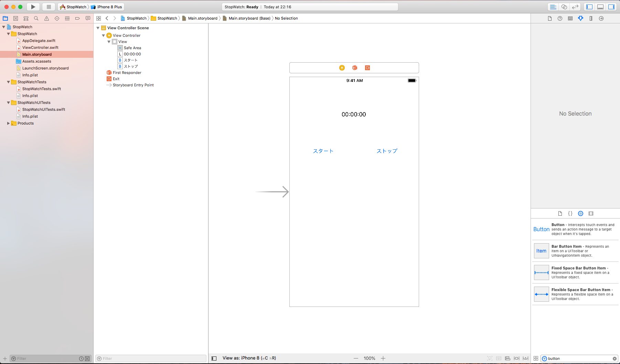Toggle the Debug area visibility
The image size is (620, 364).
point(600,7)
